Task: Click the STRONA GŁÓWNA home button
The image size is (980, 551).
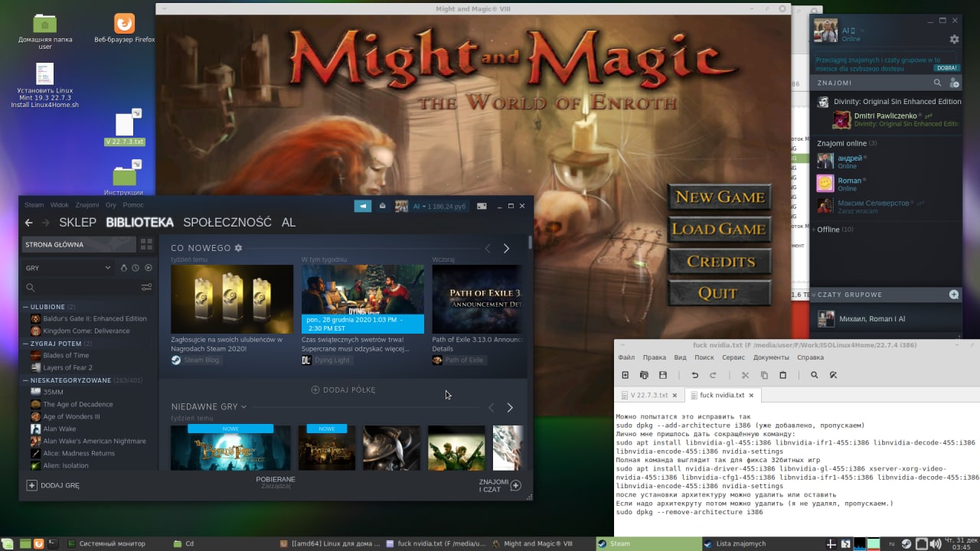Action: click(x=78, y=245)
